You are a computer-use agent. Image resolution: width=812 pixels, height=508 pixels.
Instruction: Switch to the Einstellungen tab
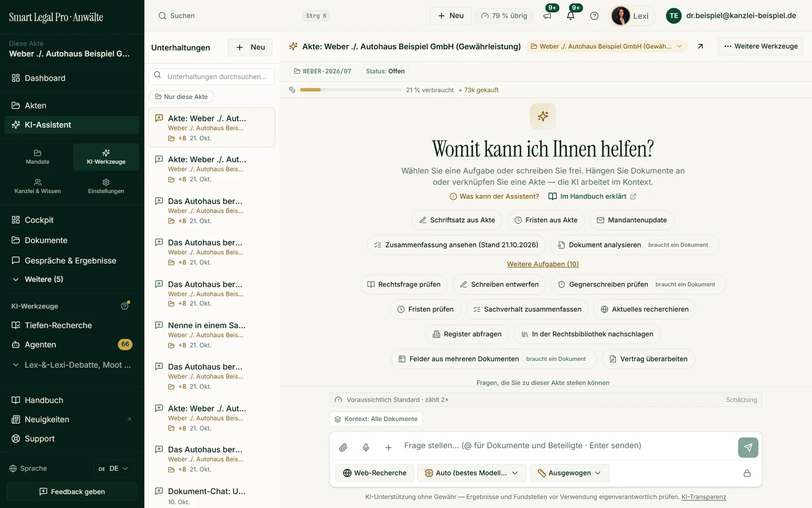pyautogui.click(x=106, y=186)
